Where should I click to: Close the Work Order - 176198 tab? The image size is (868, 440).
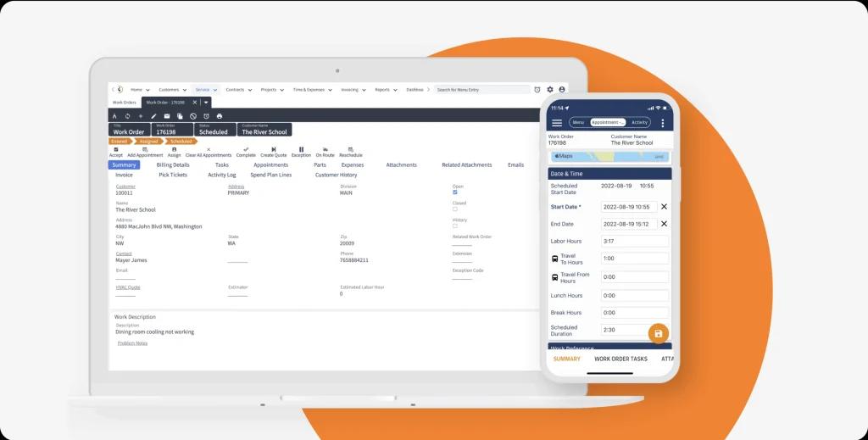(194, 103)
